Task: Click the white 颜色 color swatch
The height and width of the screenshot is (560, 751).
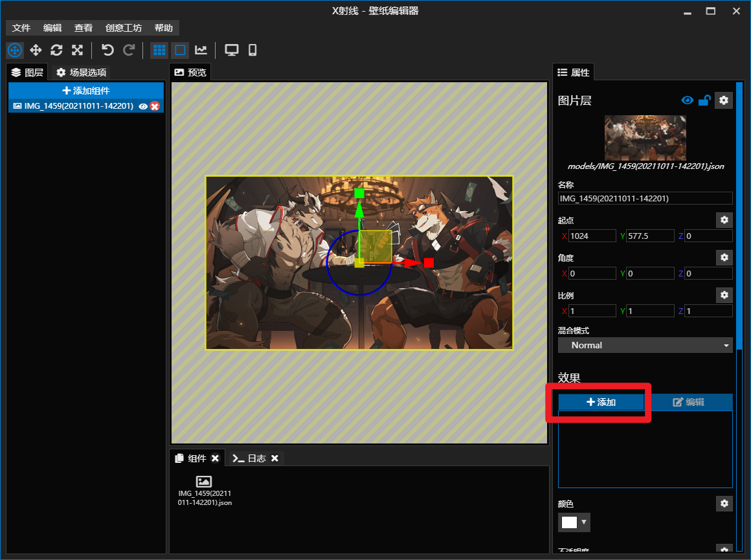Action: click(569, 522)
